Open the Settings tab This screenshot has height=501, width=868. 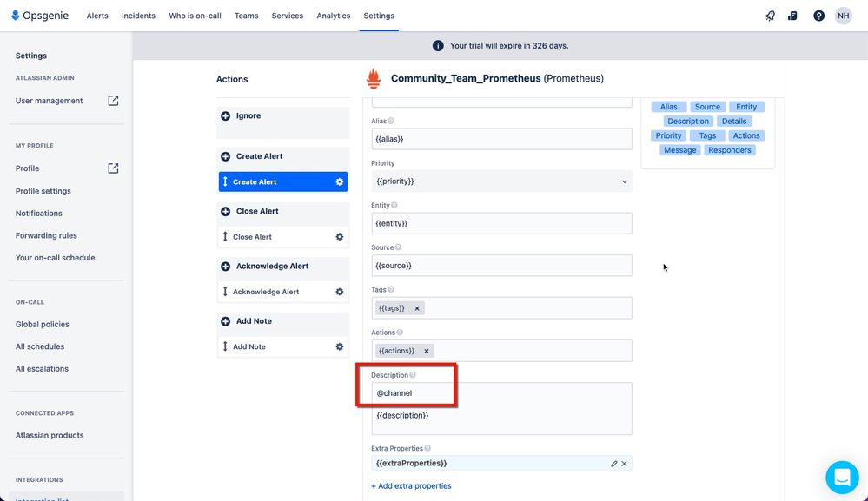[379, 16]
